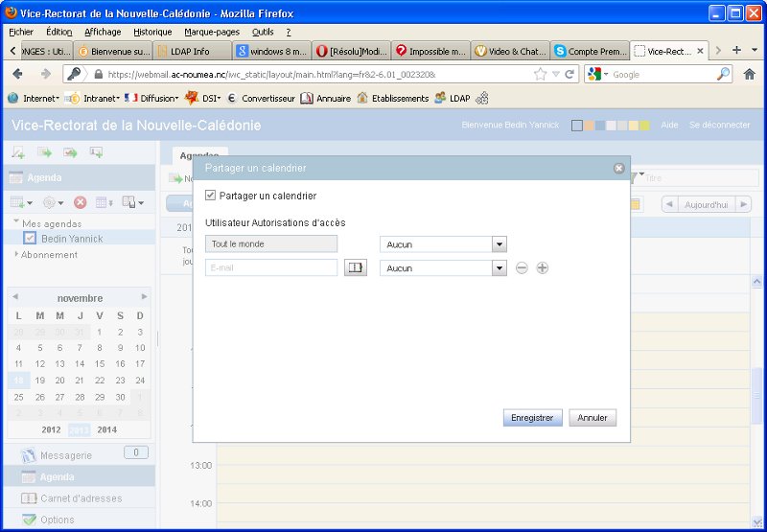Click the Enregistrer button
767x532 pixels.
coord(532,418)
